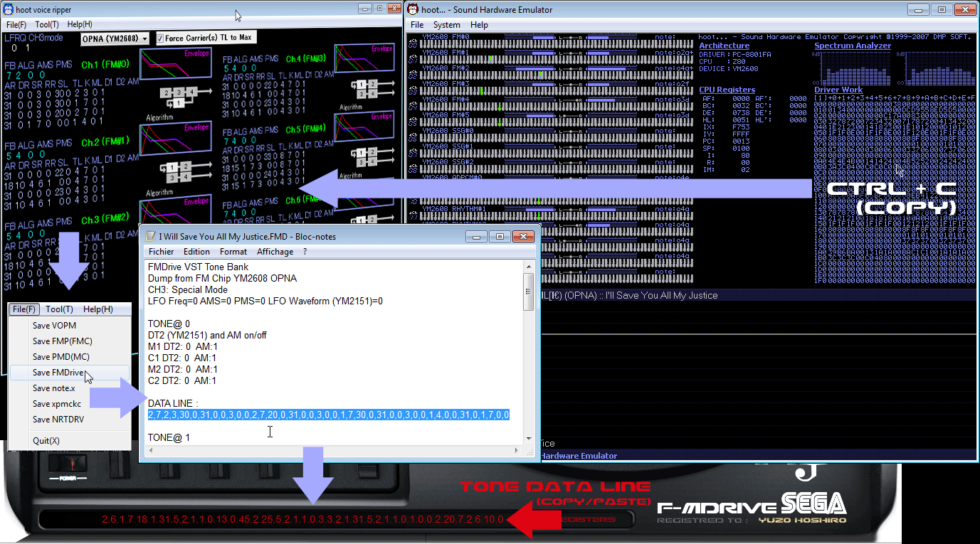This screenshot has width=980, height=544.
Task: Click the Sound Hardware Emulator owl icon
Action: (x=413, y=10)
